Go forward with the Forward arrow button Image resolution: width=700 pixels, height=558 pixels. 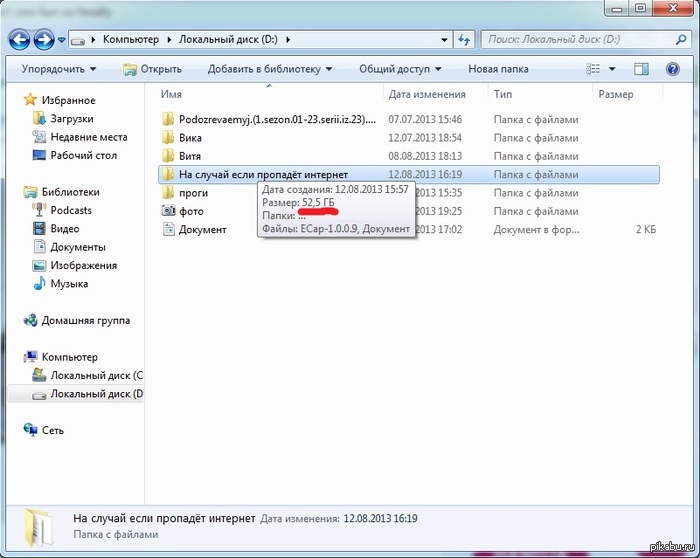tap(44, 40)
